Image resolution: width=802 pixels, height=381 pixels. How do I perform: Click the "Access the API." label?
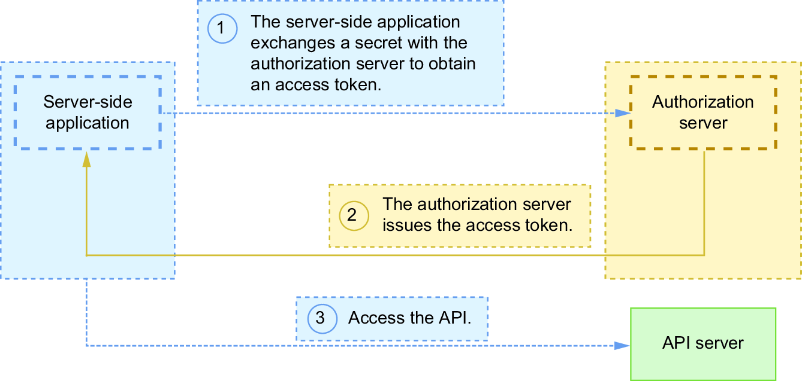[x=410, y=318]
